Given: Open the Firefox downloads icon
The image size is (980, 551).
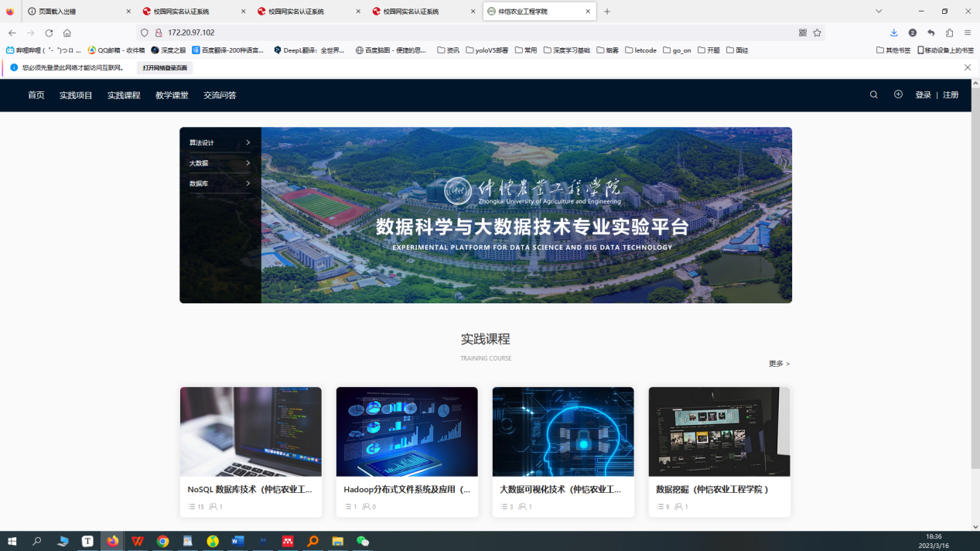Looking at the screenshot, I should (x=893, y=33).
